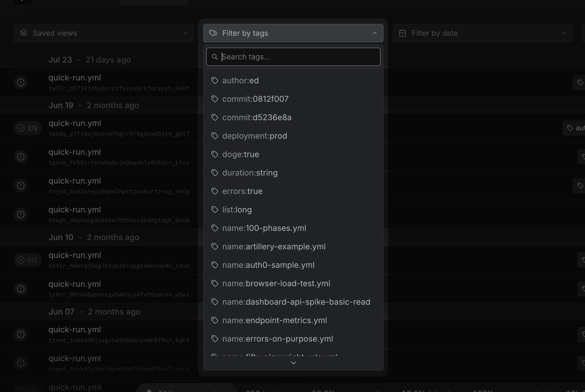Click the tags icon in Filter by tags
The height and width of the screenshot is (392, 585).
point(213,33)
